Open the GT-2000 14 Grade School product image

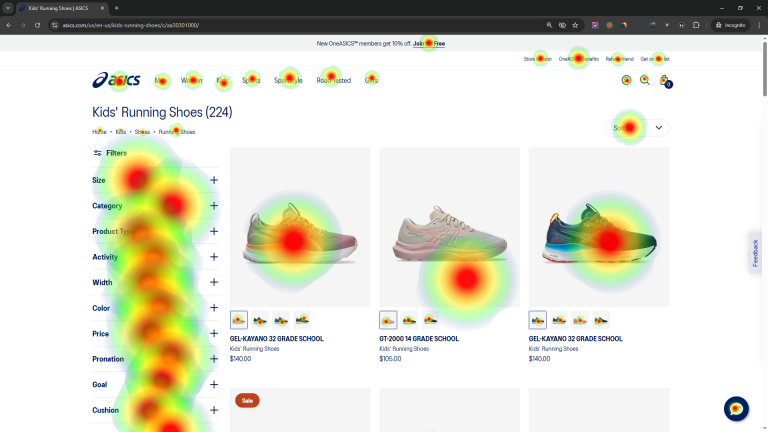pos(450,227)
